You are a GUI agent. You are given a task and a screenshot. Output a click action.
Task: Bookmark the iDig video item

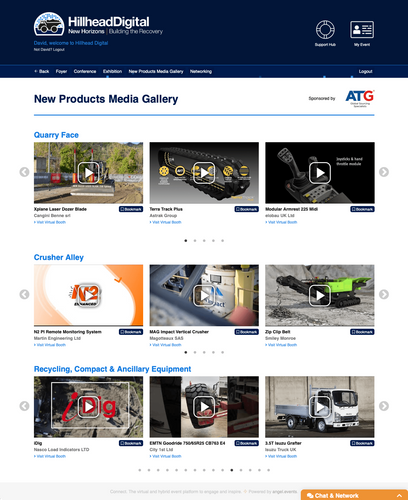(131, 443)
